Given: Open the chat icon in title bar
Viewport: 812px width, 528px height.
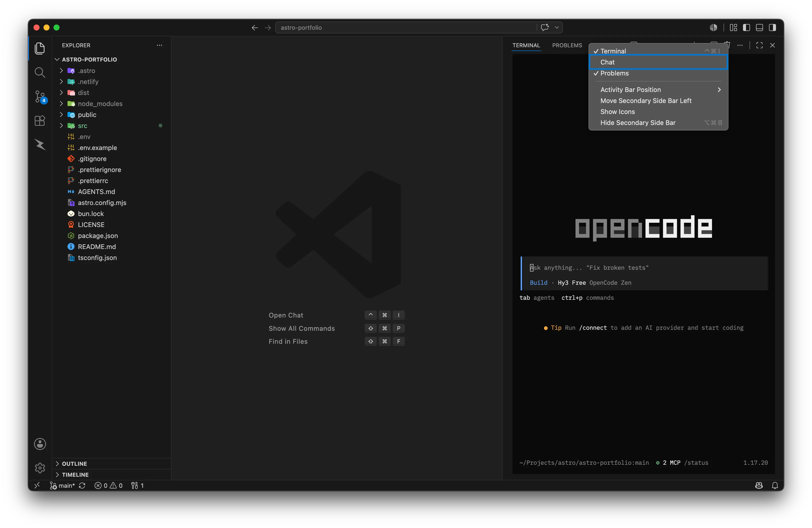Looking at the screenshot, I should [545, 27].
